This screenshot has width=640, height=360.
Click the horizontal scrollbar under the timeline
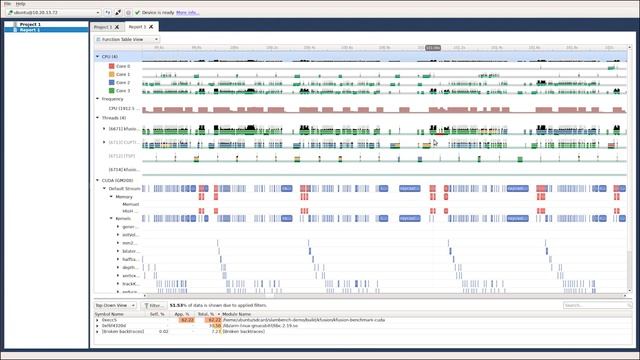pos(384,296)
